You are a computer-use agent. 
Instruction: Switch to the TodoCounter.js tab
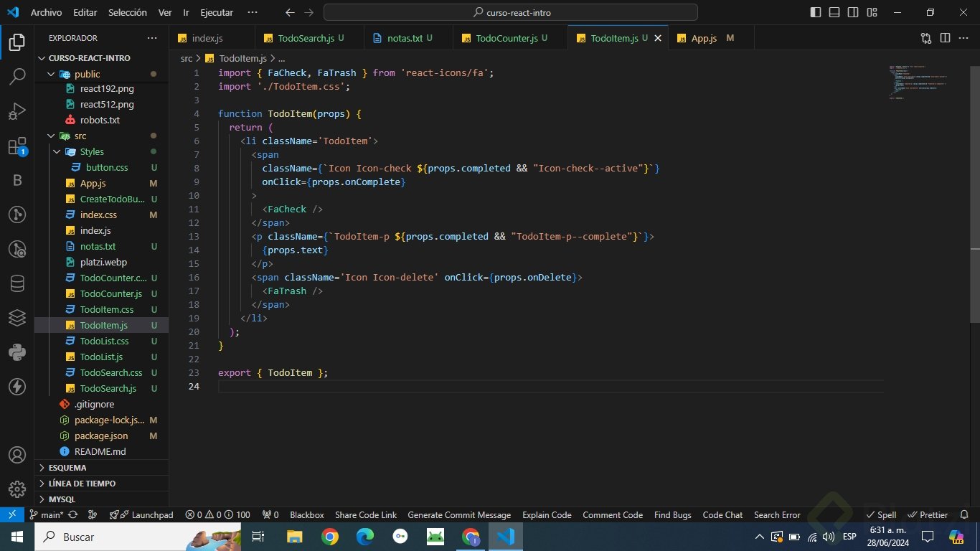point(507,38)
